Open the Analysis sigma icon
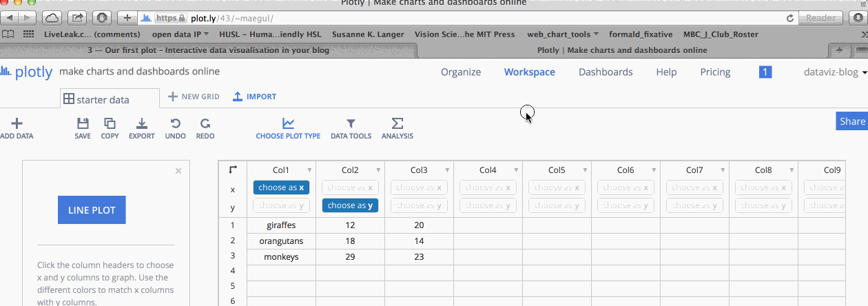The height and width of the screenshot is (306, 868). coord(397,123)
